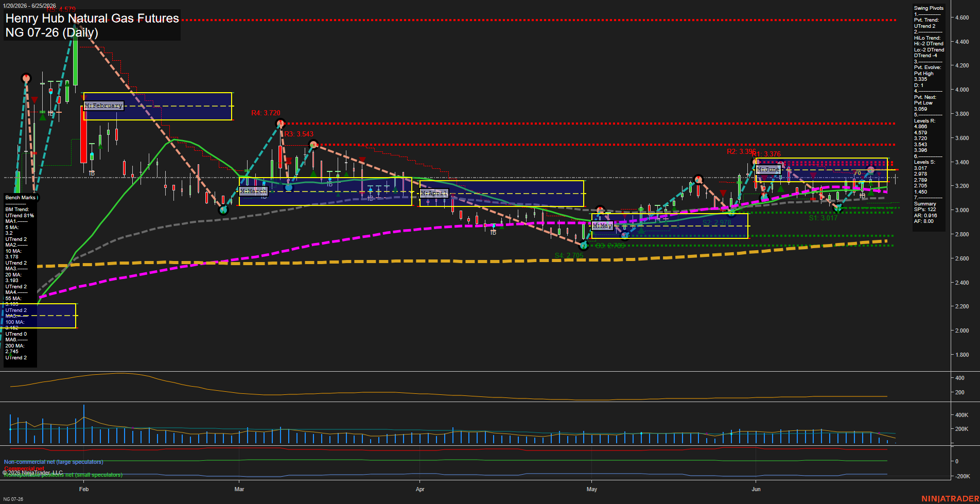Click the swing high pivot circle beside R3: 3.543
Screen dimensions: 980x504
pos(312,145)
